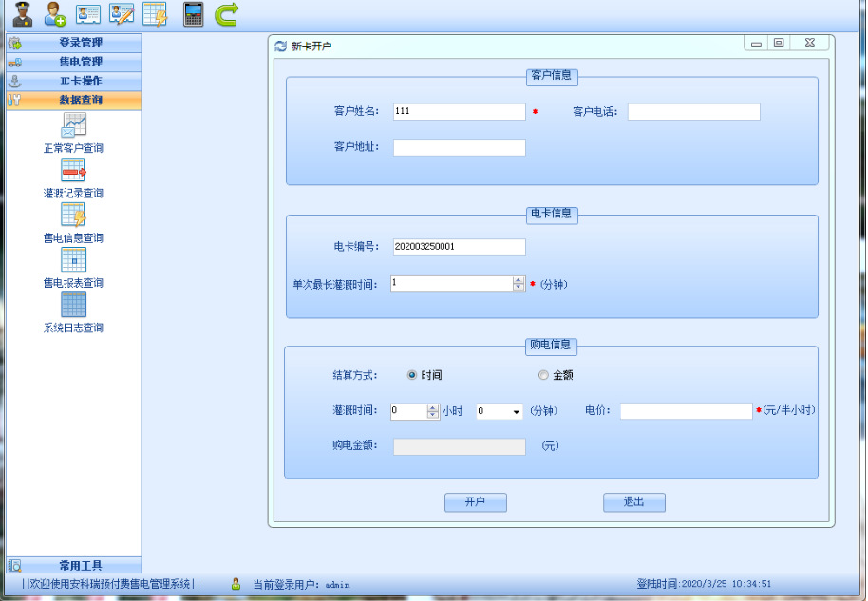Click the 退出 button
The image size is (868, 601).
point(634,502)
